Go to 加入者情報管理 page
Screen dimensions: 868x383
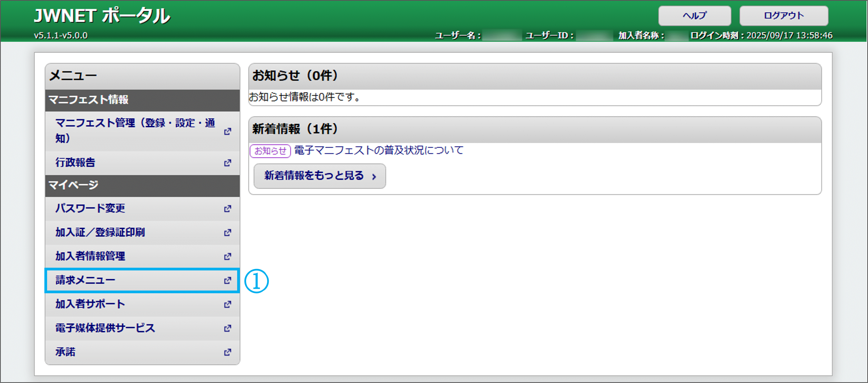pyautogui.click(x=90, y=256)
